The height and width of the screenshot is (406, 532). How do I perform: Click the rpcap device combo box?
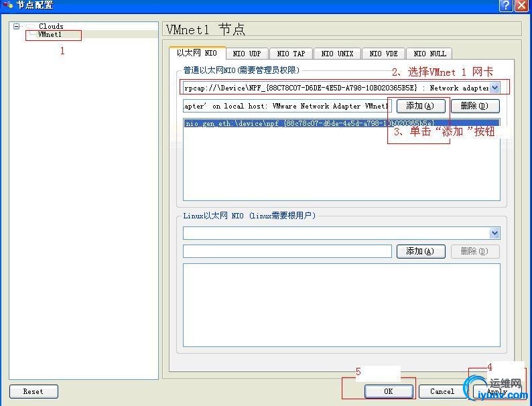(341, 88)
